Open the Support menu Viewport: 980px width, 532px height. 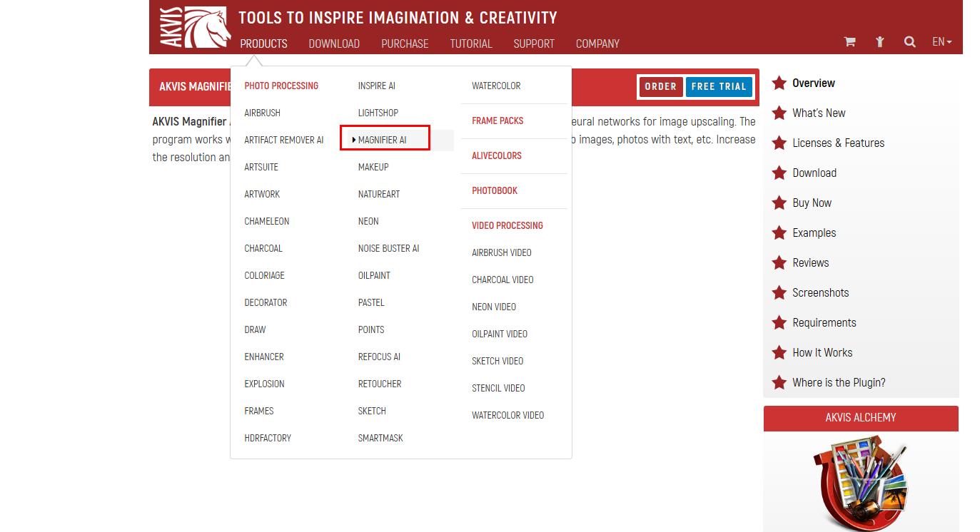[534, 44]
